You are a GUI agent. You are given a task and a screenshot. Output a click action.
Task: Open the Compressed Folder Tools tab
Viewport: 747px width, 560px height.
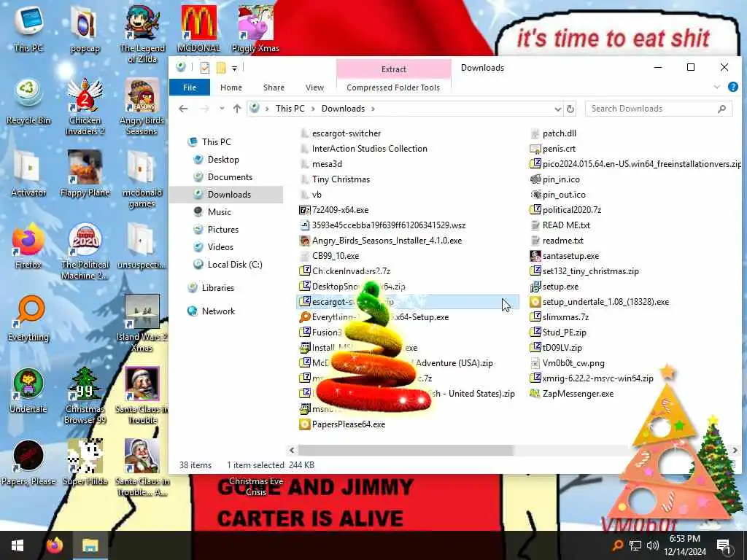coord(393,87)
